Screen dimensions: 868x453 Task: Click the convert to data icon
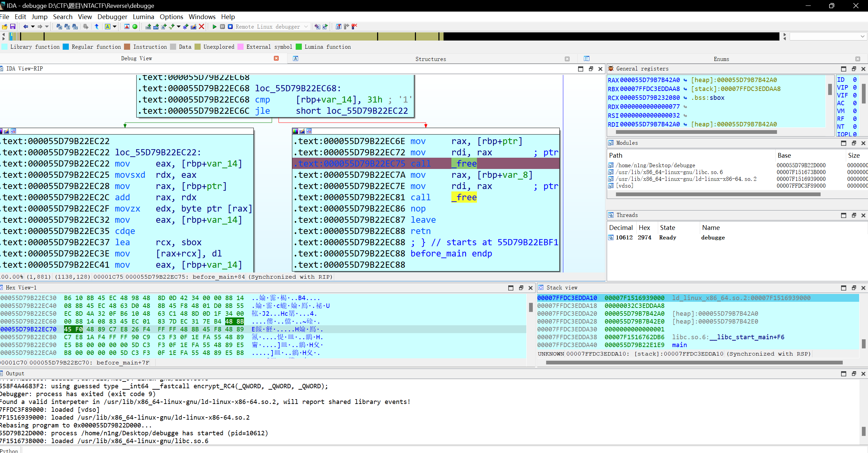(x=156, y=27)
